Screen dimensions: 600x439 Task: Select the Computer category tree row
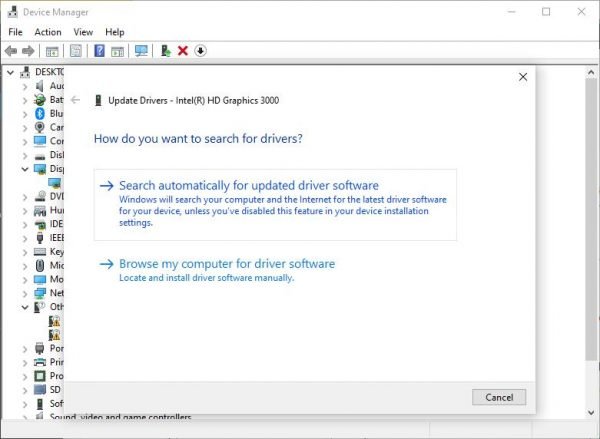coord(49,141)
